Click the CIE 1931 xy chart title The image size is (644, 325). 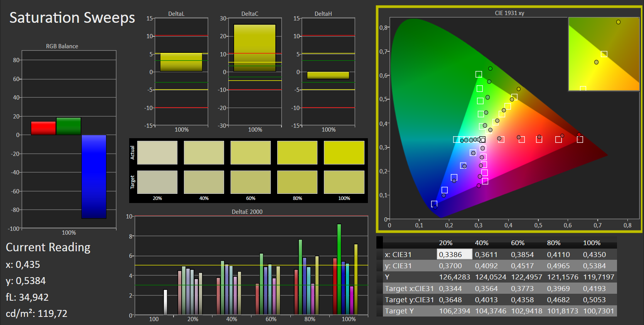pos(509,13)
